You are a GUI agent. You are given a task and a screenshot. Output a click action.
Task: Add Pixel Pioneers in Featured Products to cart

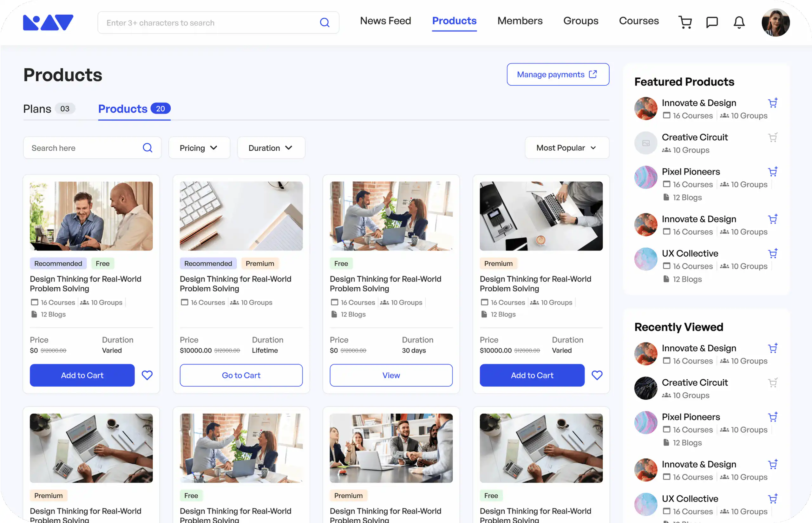pos(773,172)
